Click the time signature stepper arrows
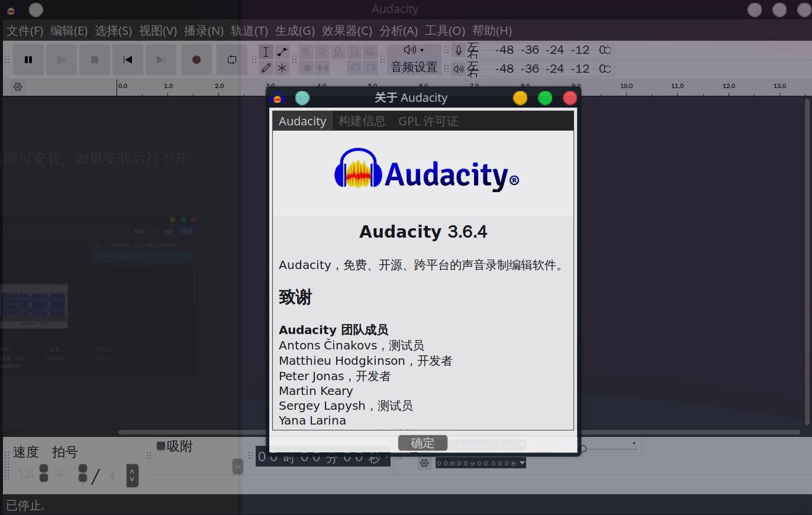812x515 pixels. 133,475
